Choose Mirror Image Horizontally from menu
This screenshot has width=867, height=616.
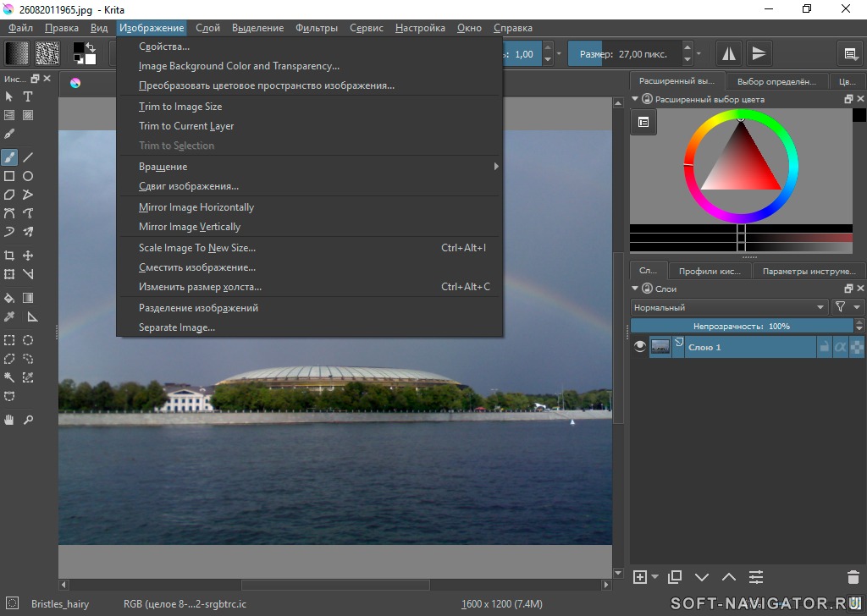[196, 207]
